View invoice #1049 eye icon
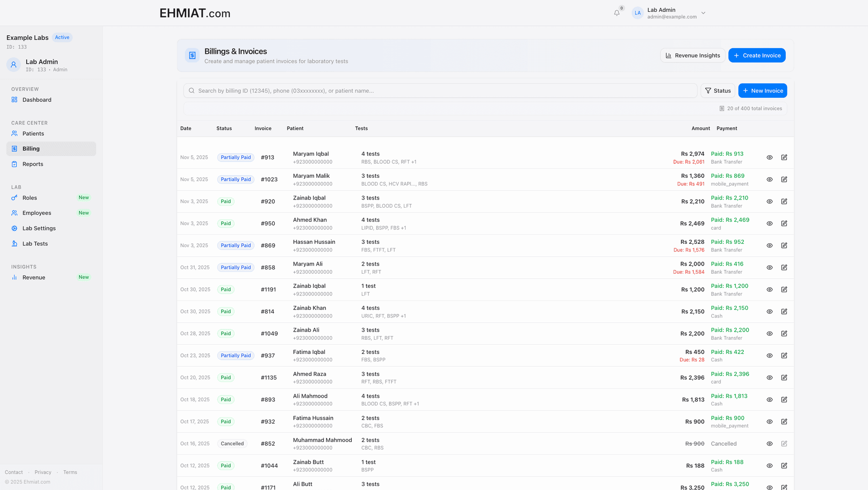 tap(769, 333)
